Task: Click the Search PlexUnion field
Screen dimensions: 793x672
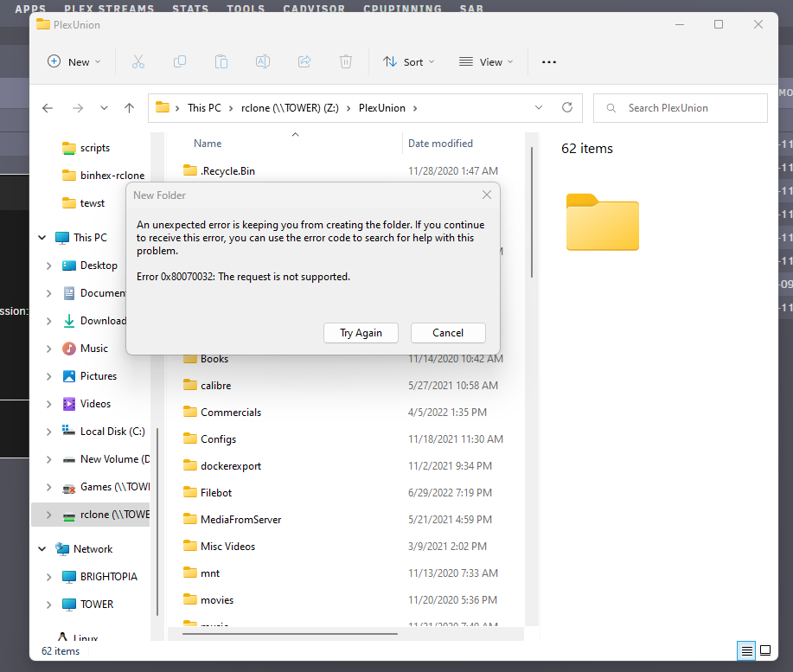Action: (x=681, y=108)
